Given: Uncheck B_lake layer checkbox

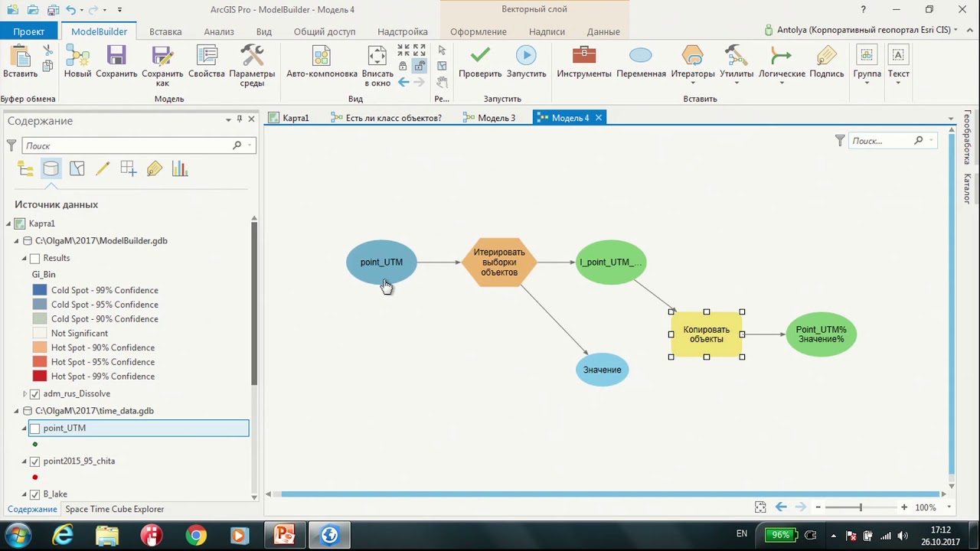Looking at the screenshot, I should tap(34, 494).
